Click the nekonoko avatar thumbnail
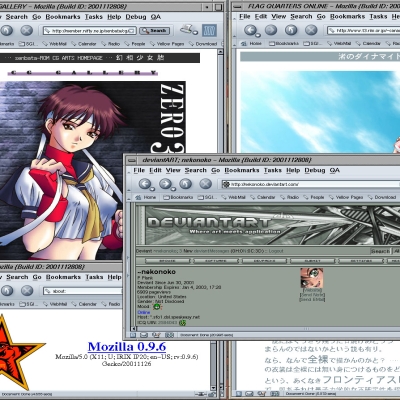Screen dimensions: 400x400 (312, 278)
